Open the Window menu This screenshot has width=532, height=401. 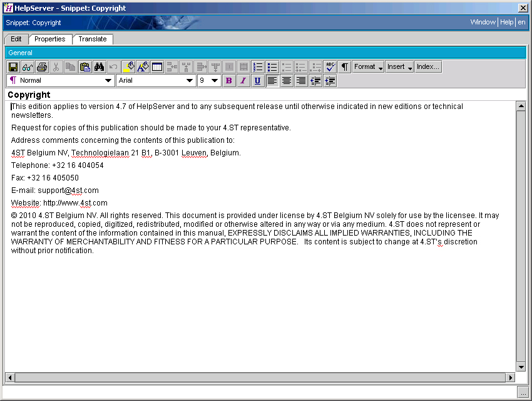(x=483, y=22)
